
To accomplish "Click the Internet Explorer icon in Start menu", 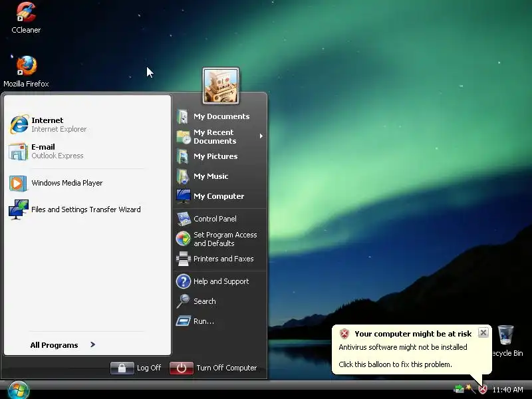I will (x=19, y=124).
